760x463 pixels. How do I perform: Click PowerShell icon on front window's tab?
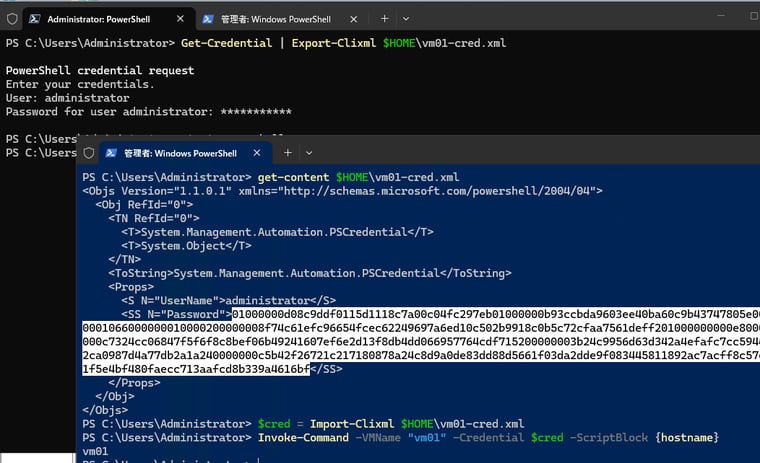(111, 153)
